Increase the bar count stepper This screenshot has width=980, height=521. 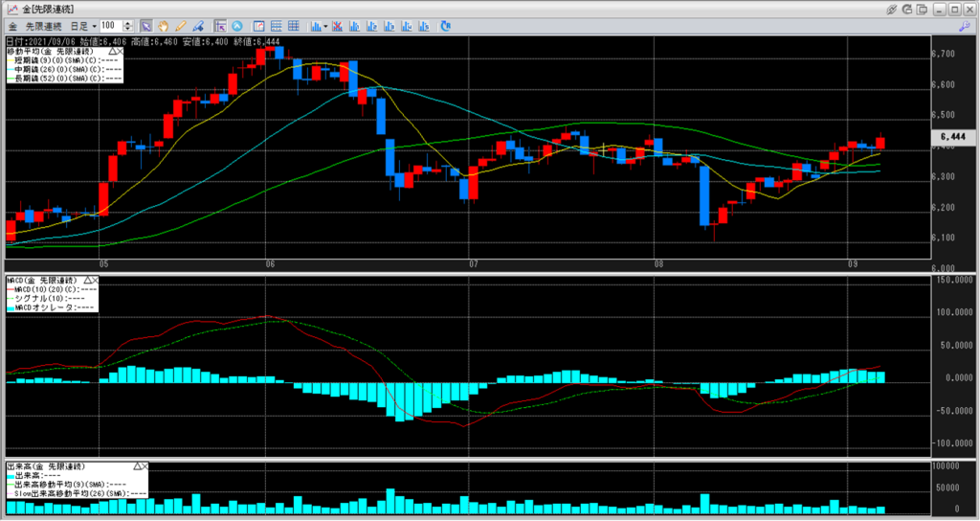coord(128,23)
